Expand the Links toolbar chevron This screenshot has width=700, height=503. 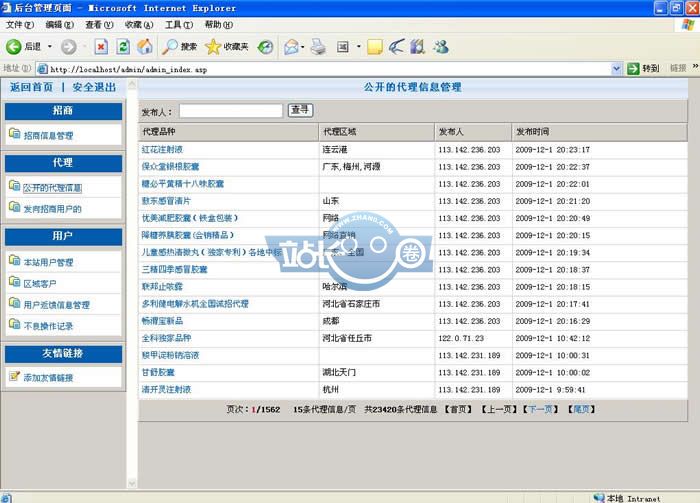[695, 67]
